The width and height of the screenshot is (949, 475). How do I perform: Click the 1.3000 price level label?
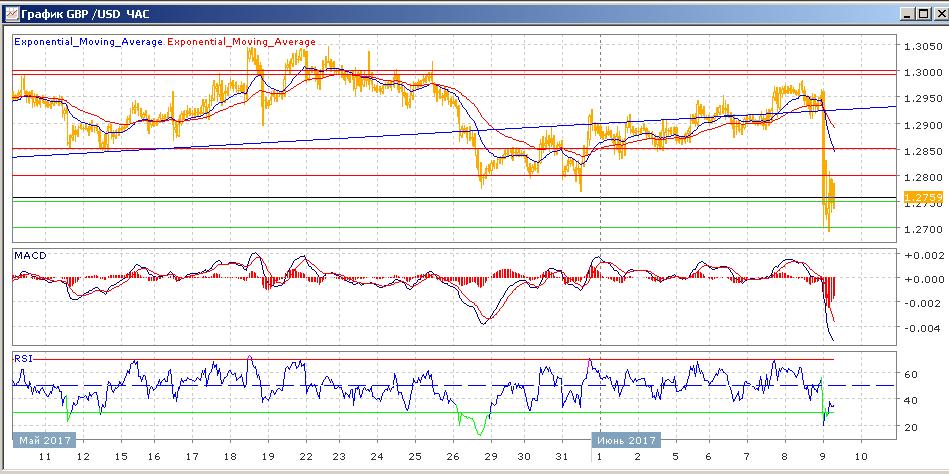pyautogui.click(x=920, y=72)
